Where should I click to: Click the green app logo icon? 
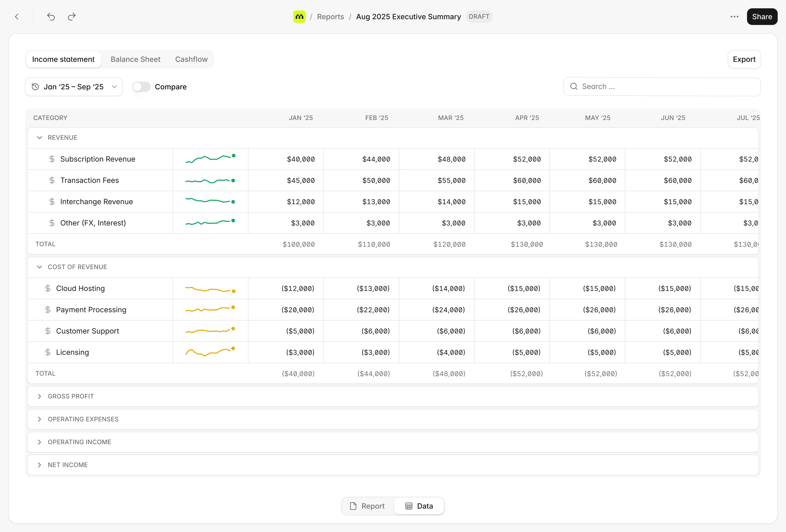click(x=299, y=17)
